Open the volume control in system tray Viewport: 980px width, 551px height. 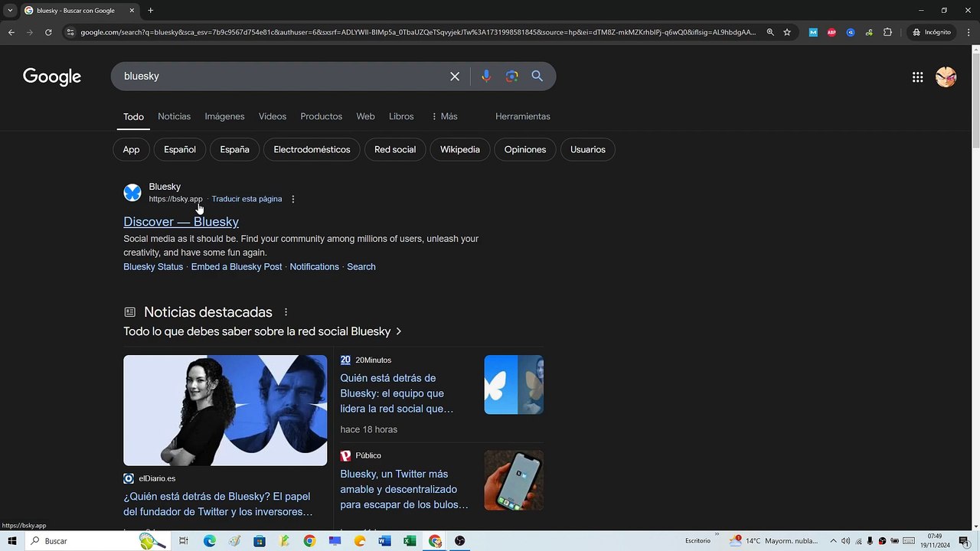[x=845, y=541]
